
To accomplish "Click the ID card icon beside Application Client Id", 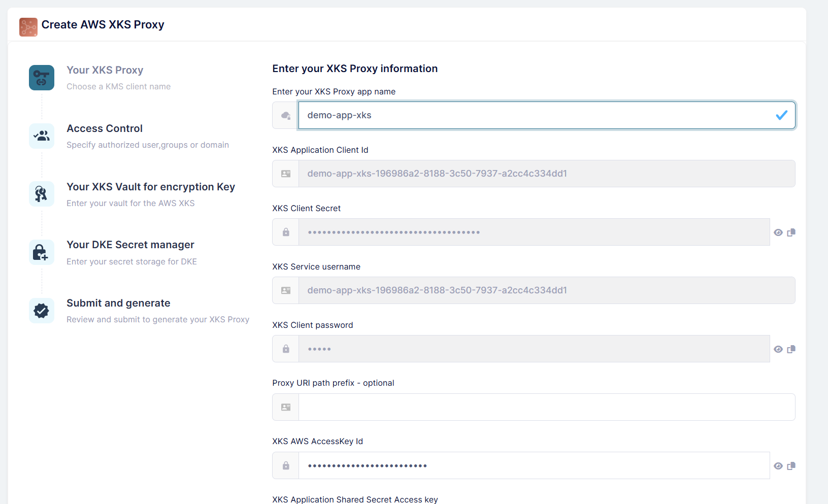I will [286, 174].
